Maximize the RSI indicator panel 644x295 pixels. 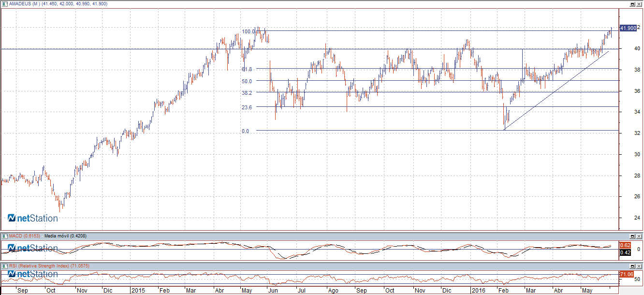tap(632, 266)
